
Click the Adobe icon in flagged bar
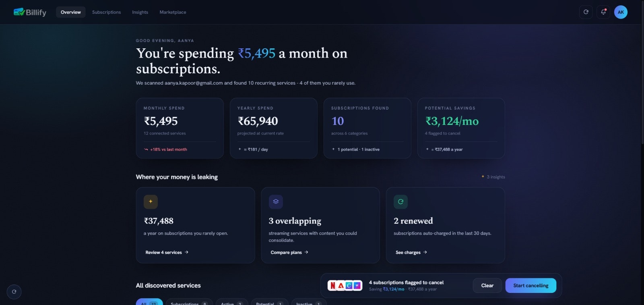(x=341, y=286)
